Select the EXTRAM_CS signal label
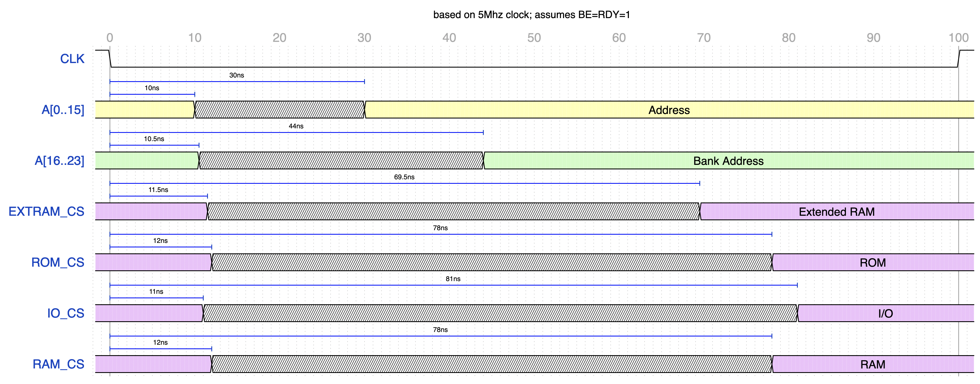 click(46, 212)
